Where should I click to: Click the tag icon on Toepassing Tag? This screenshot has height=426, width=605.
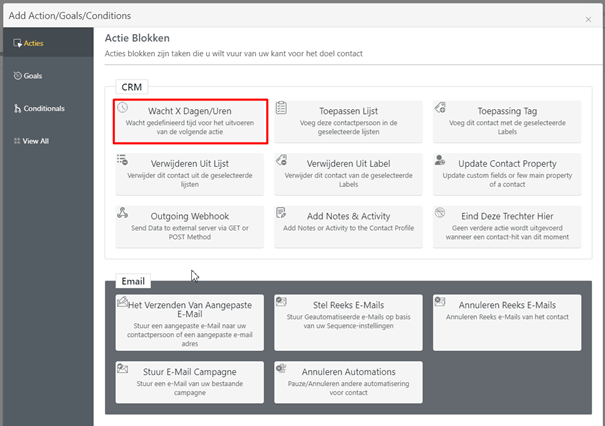coord(441,107)
